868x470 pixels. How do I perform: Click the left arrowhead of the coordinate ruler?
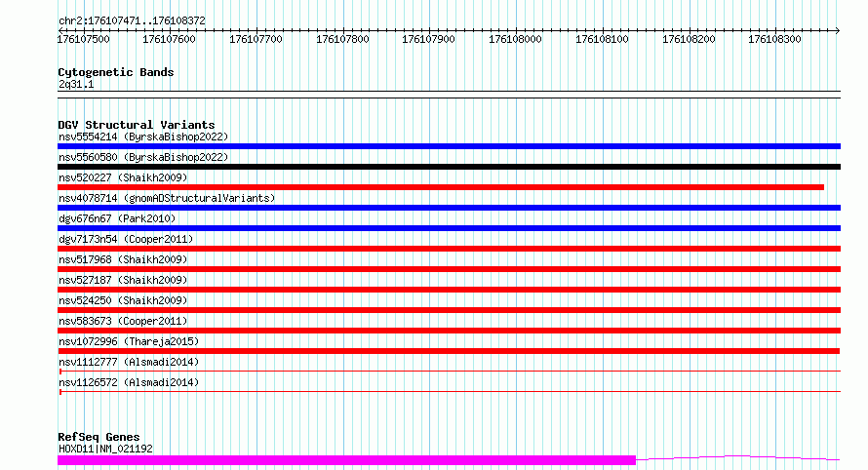click(x=60, y=30)
